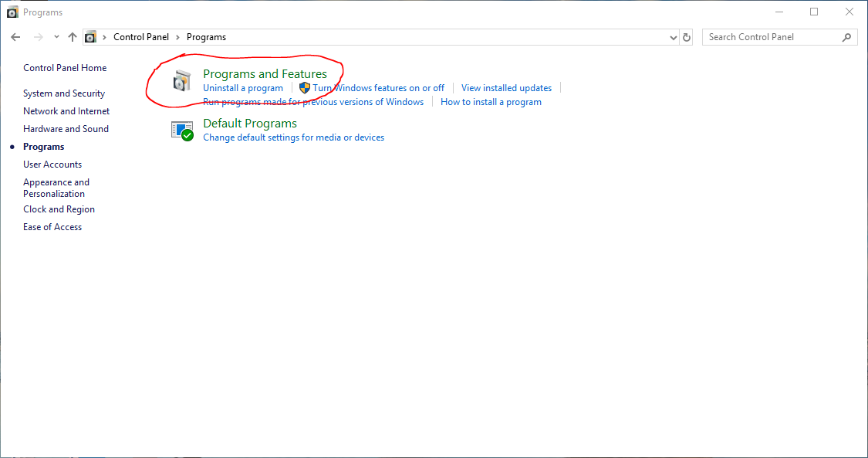
Task: Expand the chevron before Control Panel breadcrumb
Action: point(104,37)
